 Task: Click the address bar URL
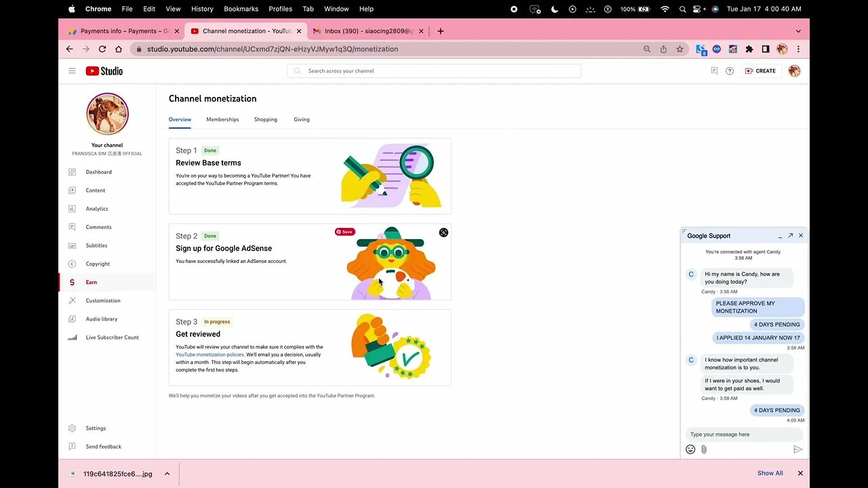273,49
